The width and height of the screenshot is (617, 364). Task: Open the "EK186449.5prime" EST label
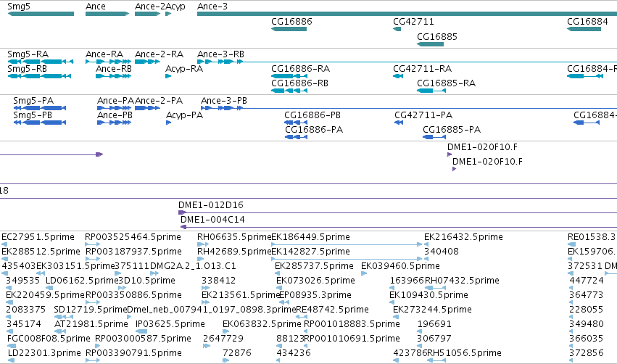(311, 237)
